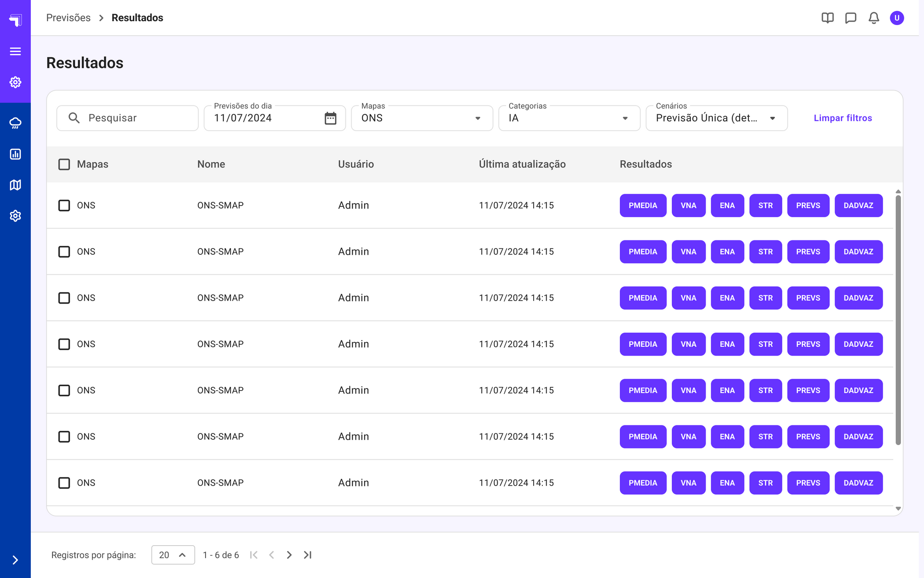This screenshot has height=578, width=924.
Task: Open the Mapas dropdown
Action: (422, 118)
